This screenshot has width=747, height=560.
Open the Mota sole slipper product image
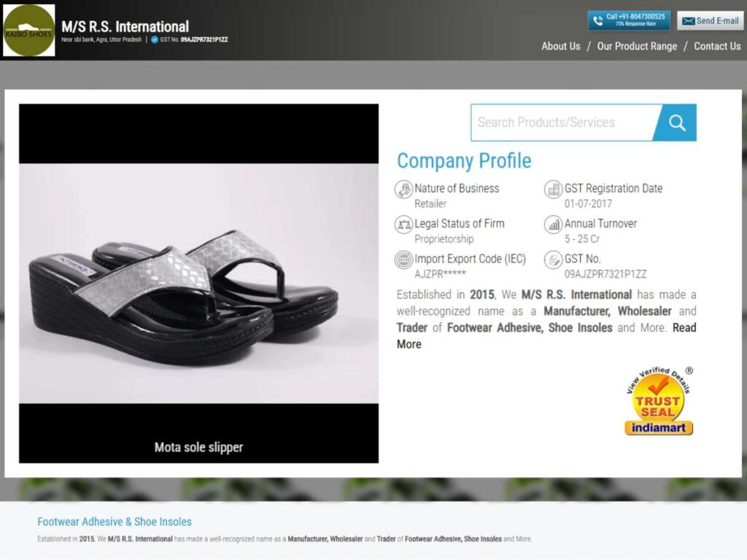pyautogui.click(x=198, y=284)
